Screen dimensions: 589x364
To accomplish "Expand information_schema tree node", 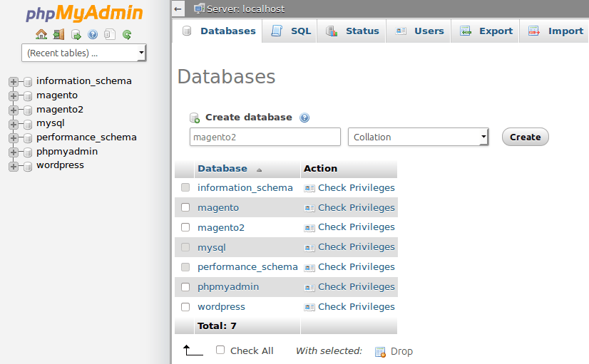I will [14, 81].
